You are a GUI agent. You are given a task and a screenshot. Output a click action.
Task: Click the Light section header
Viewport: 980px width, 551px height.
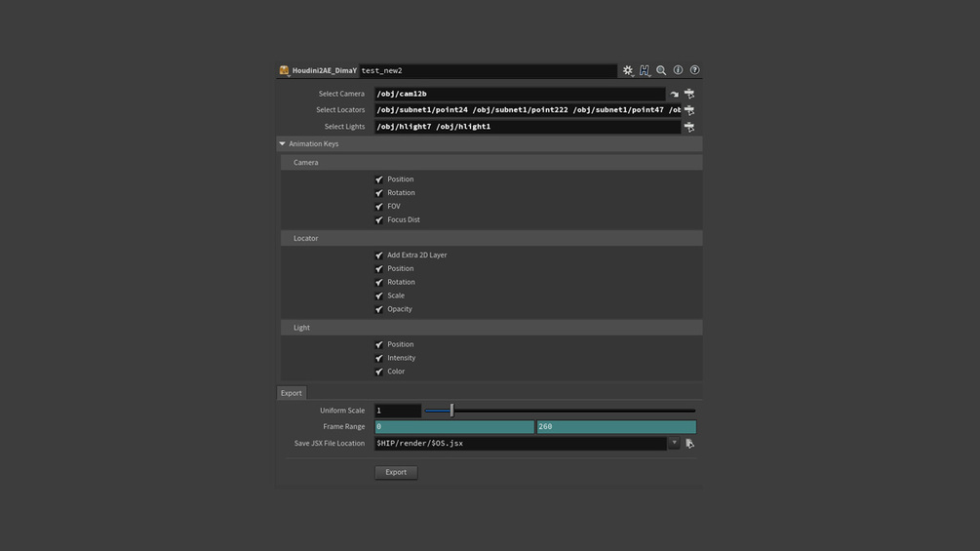[491, 328]
